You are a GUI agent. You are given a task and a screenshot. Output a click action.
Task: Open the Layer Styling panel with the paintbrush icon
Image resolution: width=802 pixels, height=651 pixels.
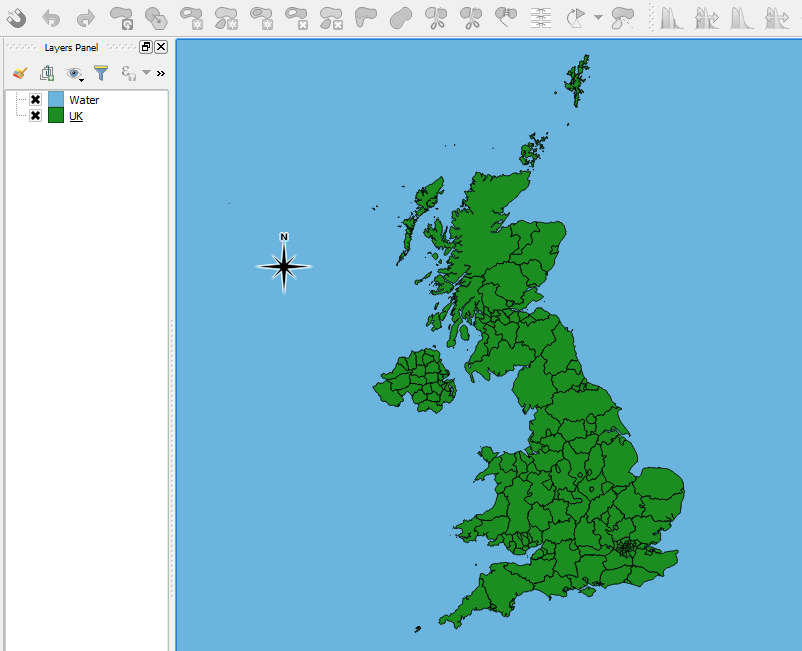(20, 73)
